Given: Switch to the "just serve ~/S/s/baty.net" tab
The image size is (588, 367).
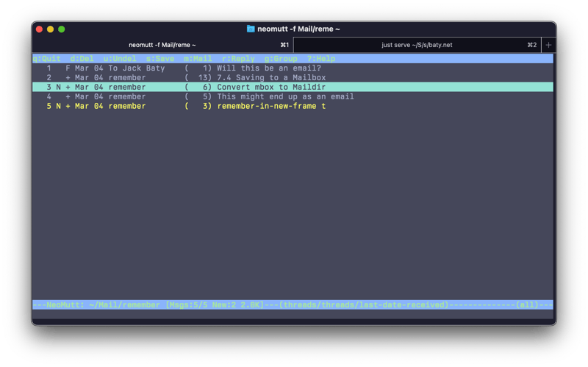Looking at the screenshot, I should (417, 45).
